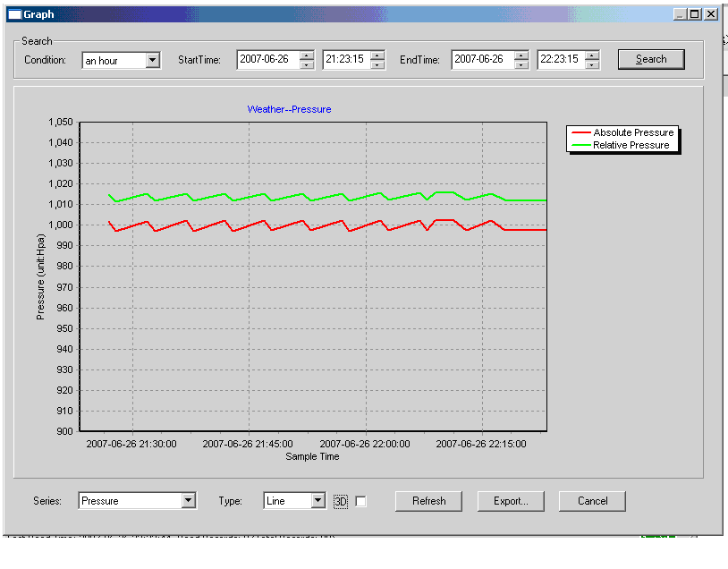Increase StartTime date with up spinner
728x569 pixels.
coord(307,55)
